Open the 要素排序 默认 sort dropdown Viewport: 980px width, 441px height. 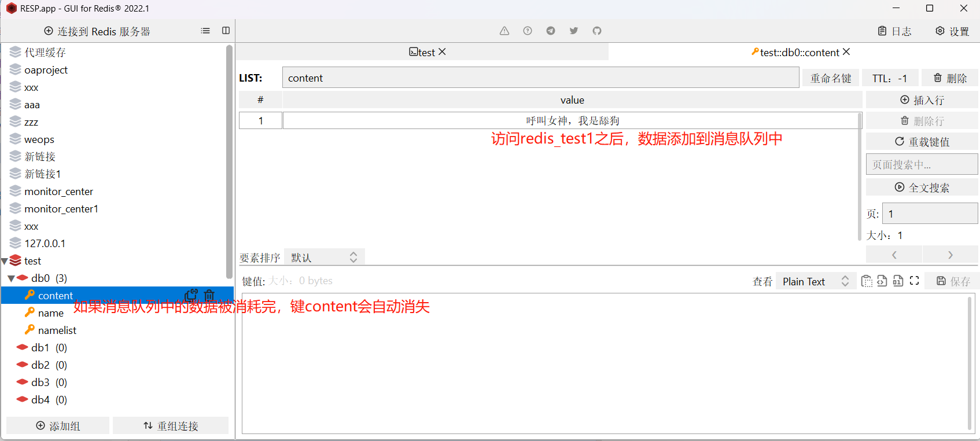click(x=324, y=258)
